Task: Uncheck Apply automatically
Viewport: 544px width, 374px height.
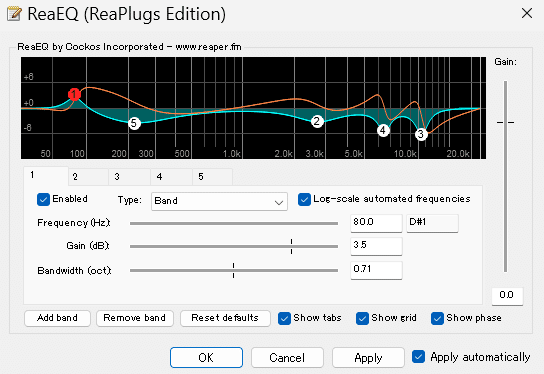Action: [418, 357]
